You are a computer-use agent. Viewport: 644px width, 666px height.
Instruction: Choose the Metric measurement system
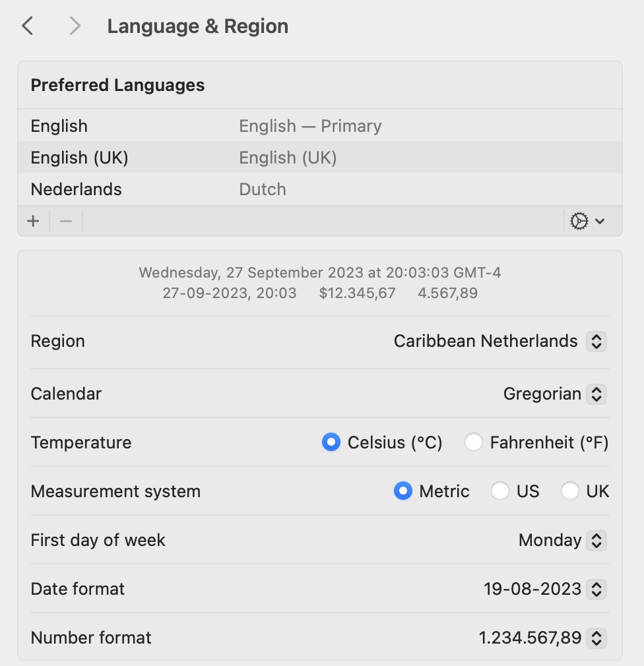click(x=403, y=491)
